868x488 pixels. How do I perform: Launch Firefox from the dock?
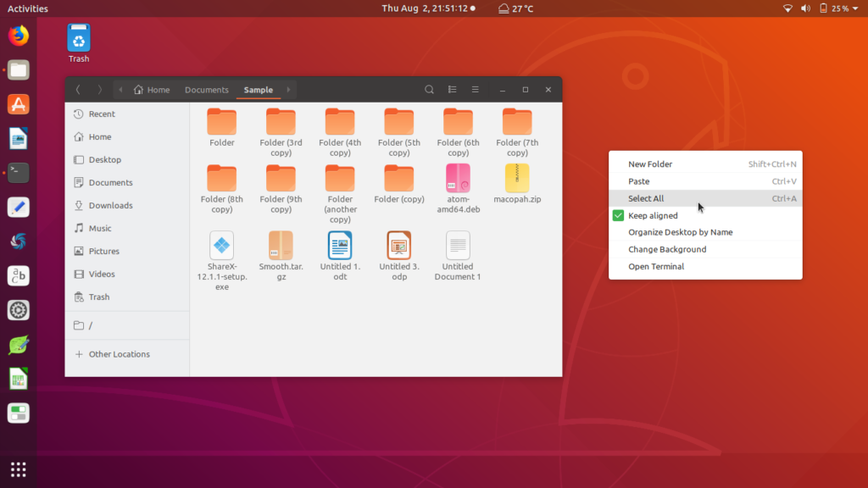[18, 35]
